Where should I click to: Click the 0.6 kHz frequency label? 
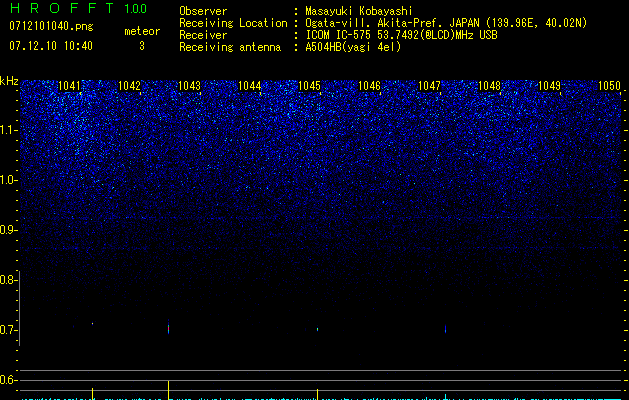coord(9,380)
